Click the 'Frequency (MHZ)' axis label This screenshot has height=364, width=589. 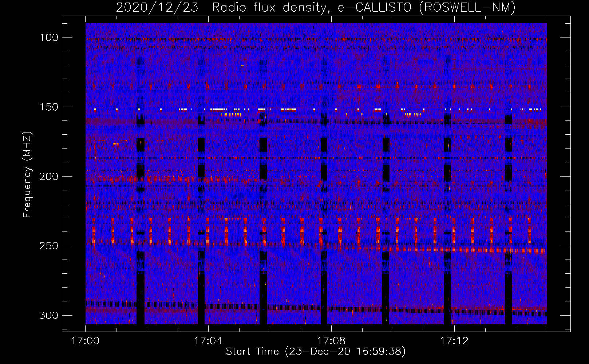point(27,174)
